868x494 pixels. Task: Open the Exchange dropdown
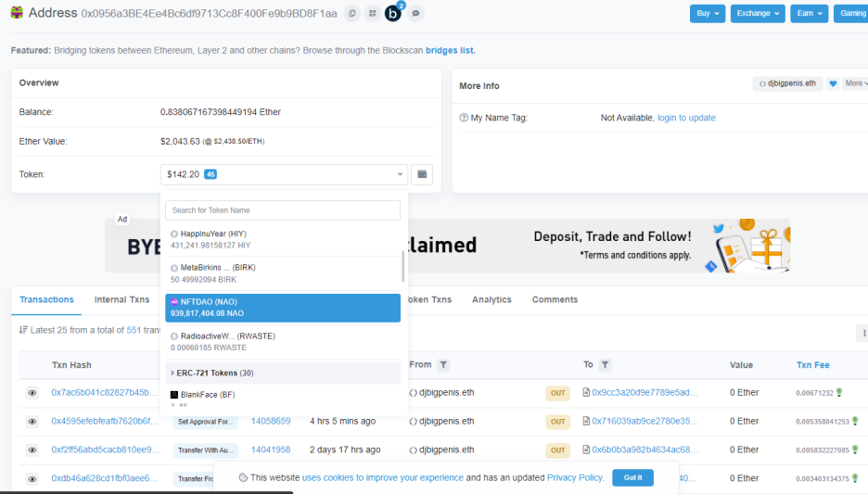pyautogui.click(x=758, y=13)
